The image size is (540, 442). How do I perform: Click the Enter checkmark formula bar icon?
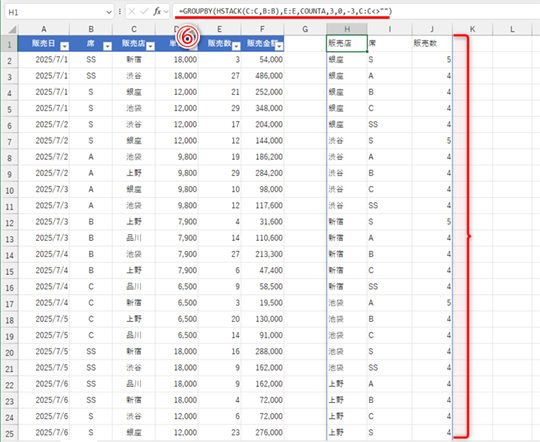point(144,12)
